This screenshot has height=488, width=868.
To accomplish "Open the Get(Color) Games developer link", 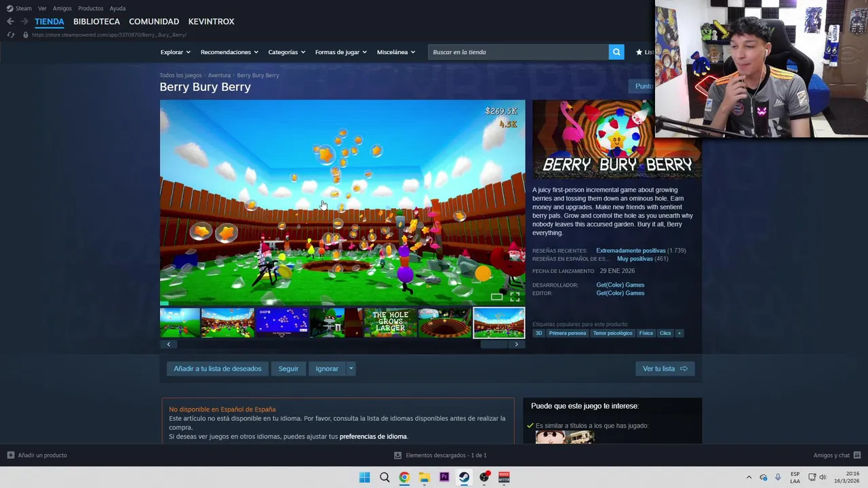I will click(x=620, y=285).
